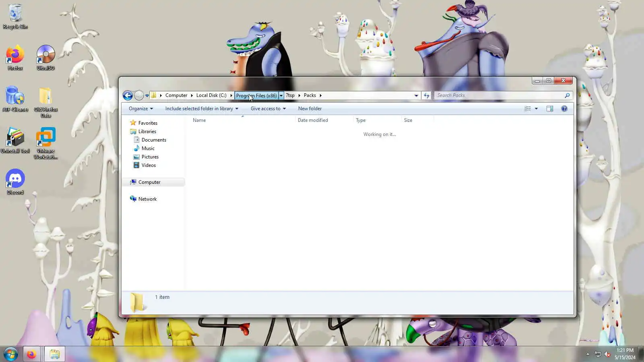Viewport: 644px width, 362px height.
Task: Open recent pages dropdown beside navigation arrows
Action: pos(147,96)
